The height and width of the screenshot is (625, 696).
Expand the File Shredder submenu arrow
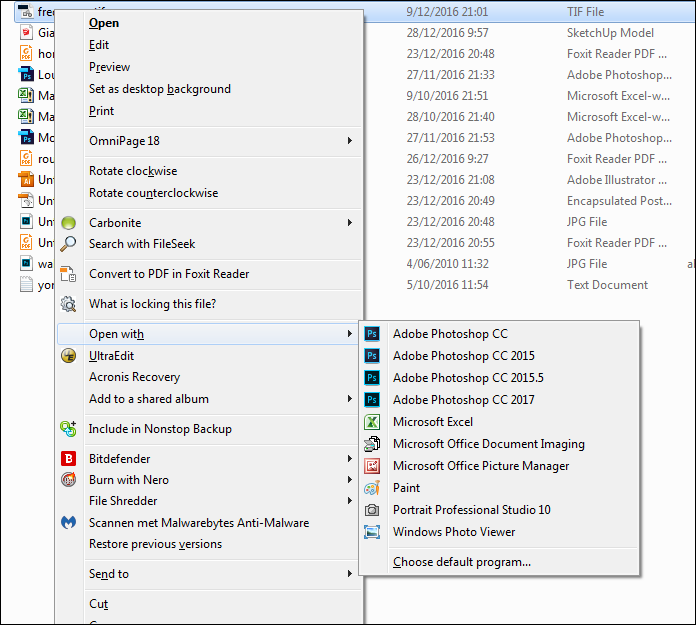pyautogui.click(x=350, y=501)
